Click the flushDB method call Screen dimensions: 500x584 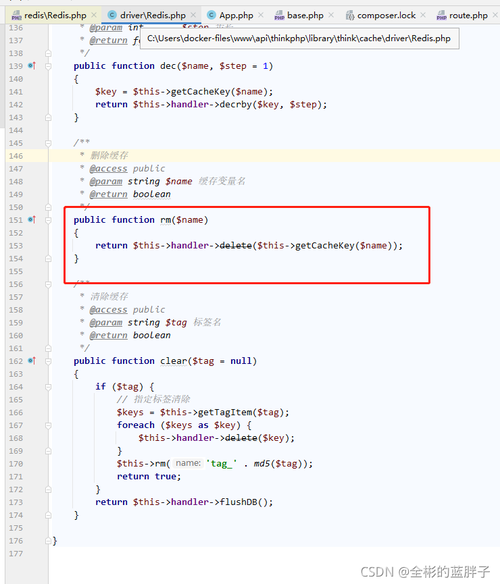[238, 502]
